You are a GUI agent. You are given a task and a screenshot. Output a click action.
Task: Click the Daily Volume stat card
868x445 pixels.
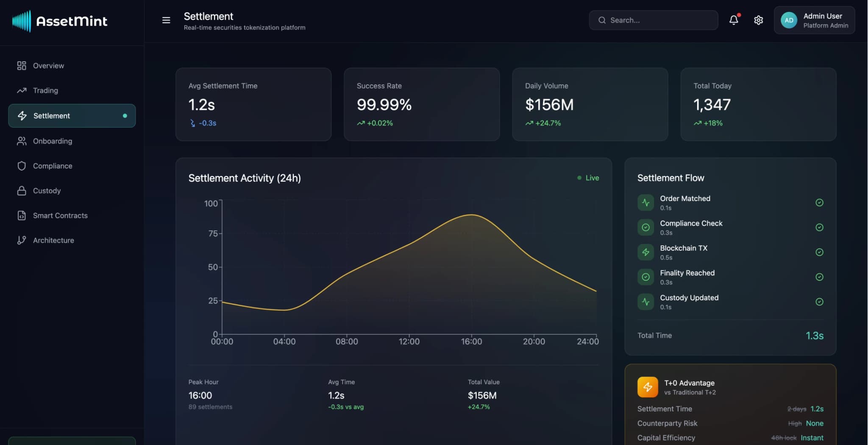point(590,104)
